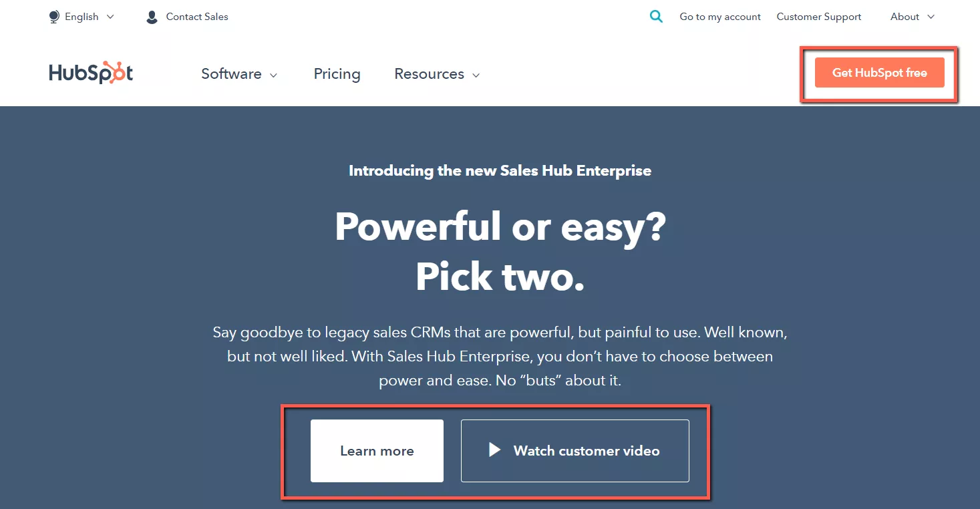The width and height of the screenshot is (980, 509).
Task: Click Watch customer video button
Action: point(575,451)
